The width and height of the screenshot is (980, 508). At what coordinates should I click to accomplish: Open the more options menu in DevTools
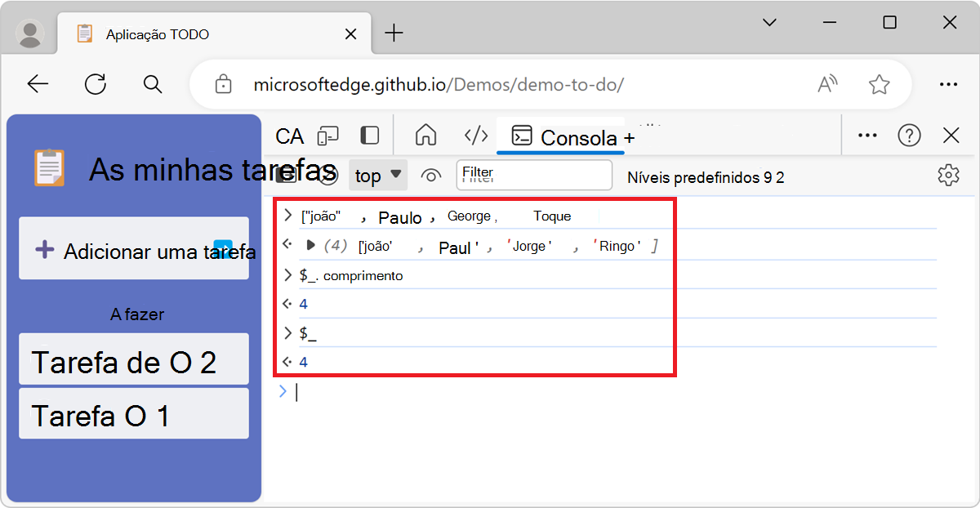866,136
